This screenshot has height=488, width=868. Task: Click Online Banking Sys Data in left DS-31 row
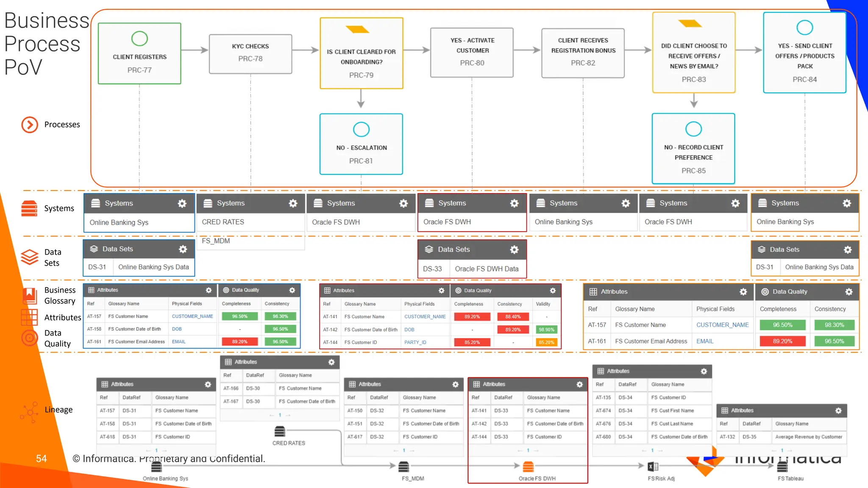click(x=153, y=267)
